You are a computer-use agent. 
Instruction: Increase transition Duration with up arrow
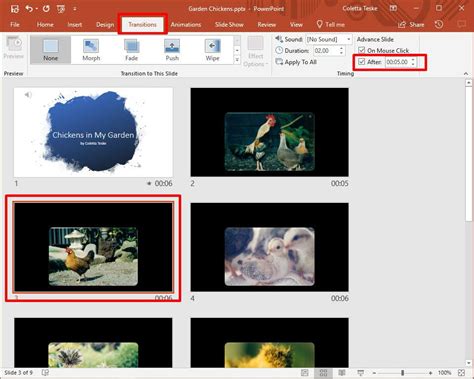(x=341, y=49)
